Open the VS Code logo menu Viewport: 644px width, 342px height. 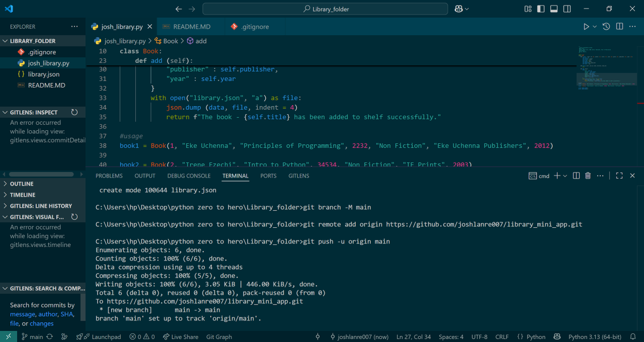tap(9, 9)
